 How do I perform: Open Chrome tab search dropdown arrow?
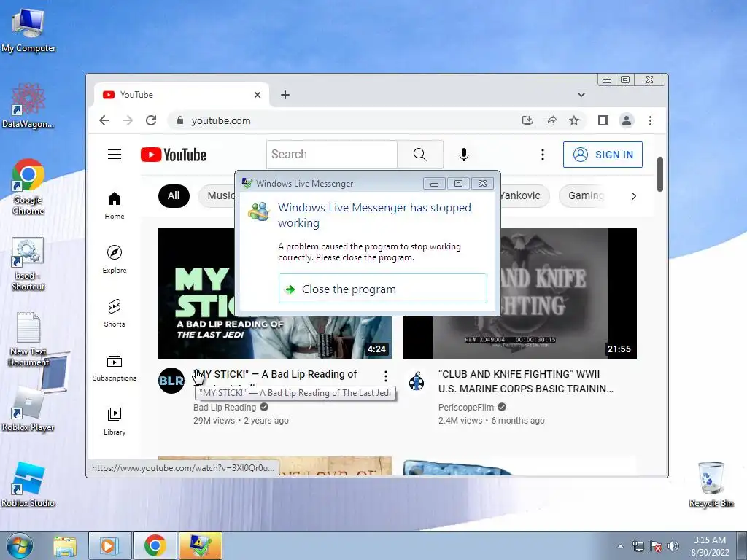pos(581,95)
